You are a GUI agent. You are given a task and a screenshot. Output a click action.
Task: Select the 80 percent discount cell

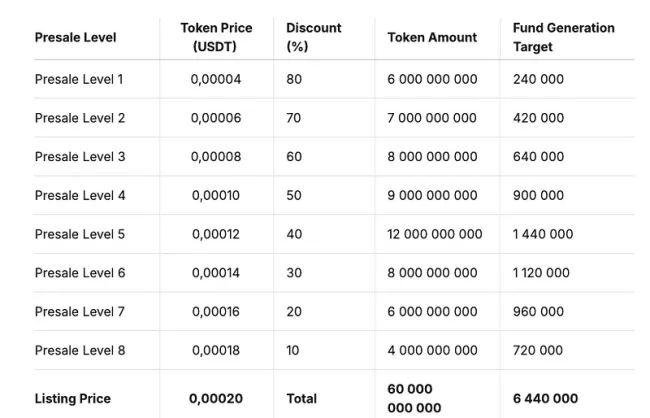(294, 79)
